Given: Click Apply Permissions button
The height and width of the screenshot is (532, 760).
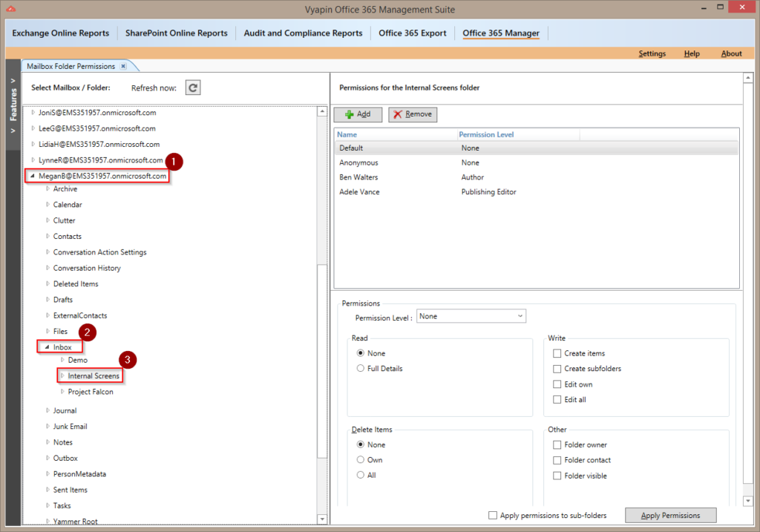Looking at the screenshot, I should click(670, 516).
